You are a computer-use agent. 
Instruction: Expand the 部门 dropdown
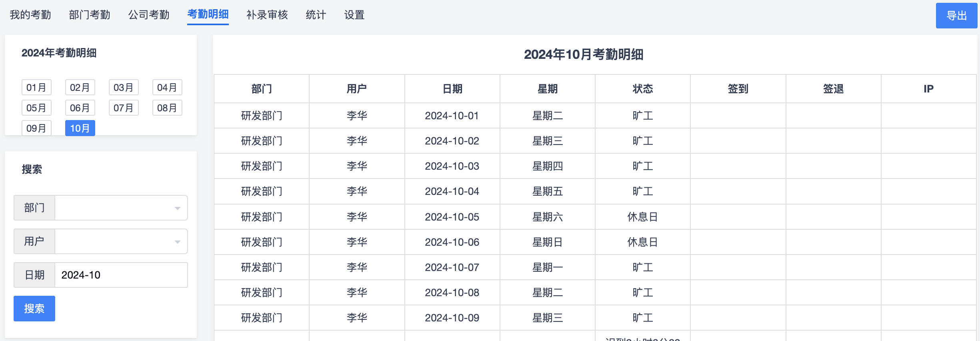(x=121, y=208)
